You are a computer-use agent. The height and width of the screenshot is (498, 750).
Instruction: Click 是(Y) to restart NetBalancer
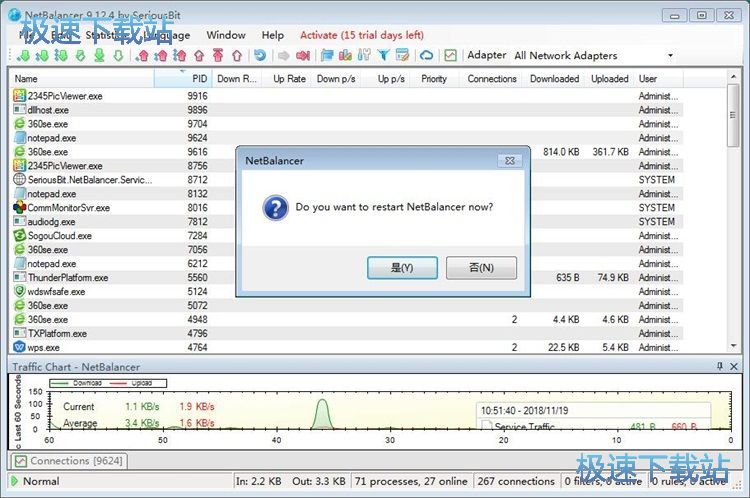point(402,268)
